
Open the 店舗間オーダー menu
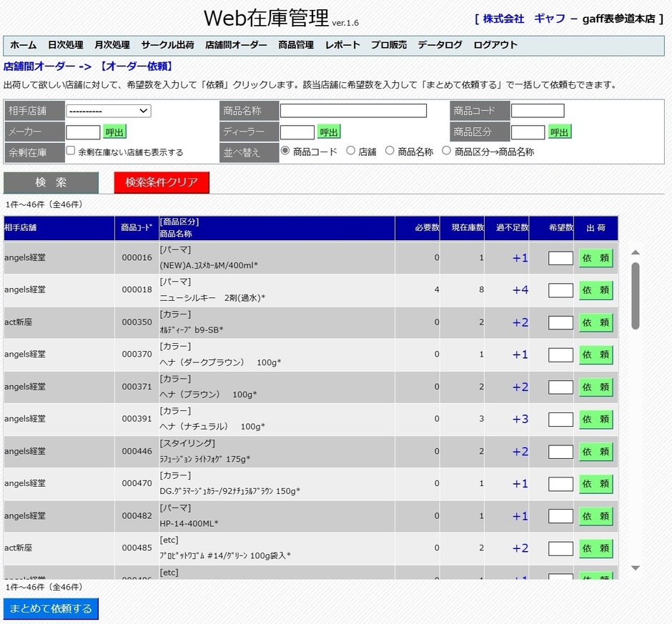pos(236,45)
